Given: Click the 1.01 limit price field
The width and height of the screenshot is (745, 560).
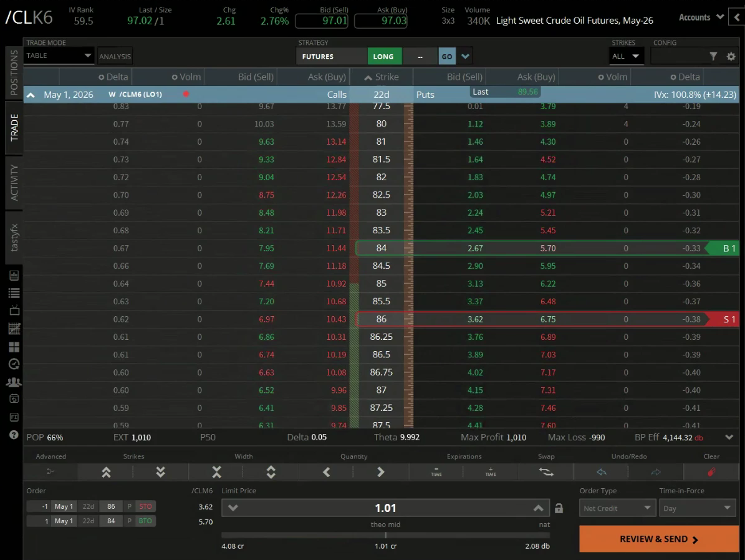Looking at the screenshot, I should click(x=385, y=508).
